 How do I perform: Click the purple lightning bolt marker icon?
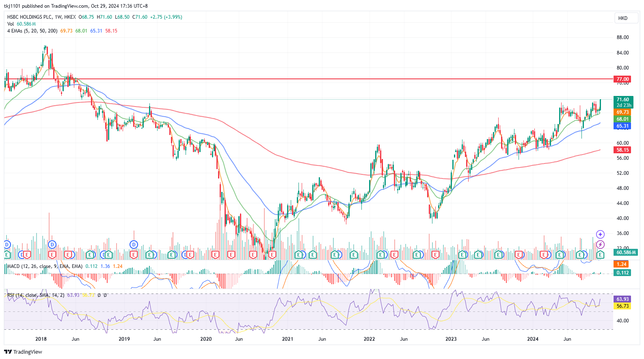[600, 245]
